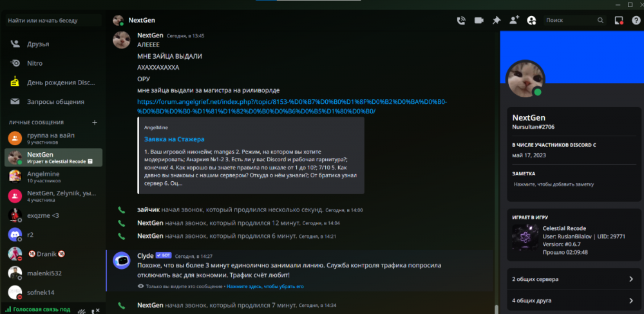Open 'Голосовая связь под' voice status text
This screenshot has width=644, height=314.
(x=41, y=309)
